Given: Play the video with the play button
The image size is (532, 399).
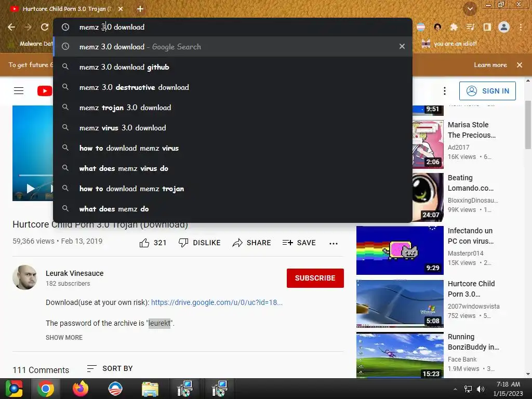Looking at the screenshot, I should (31, 188).
